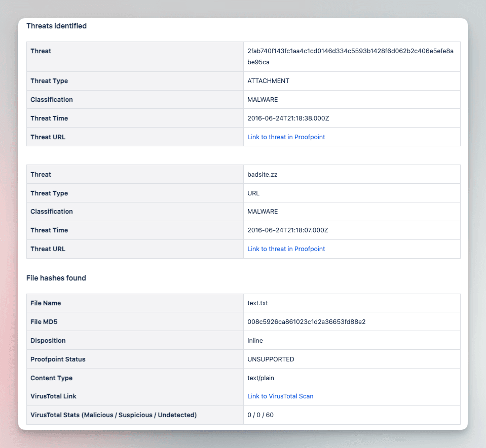Click the first MALWARE classification value
The width and height of the screenshot is (486, 448).
pos(263,99)
